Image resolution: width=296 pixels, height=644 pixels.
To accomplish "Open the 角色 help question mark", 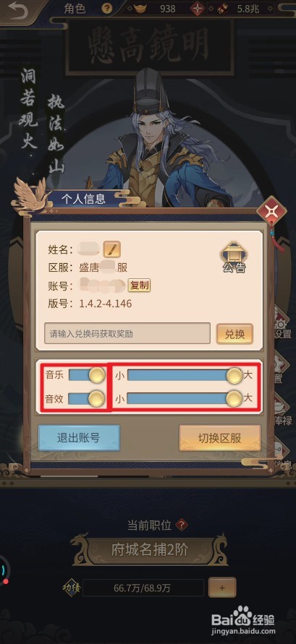I will [x=107, y=9].
